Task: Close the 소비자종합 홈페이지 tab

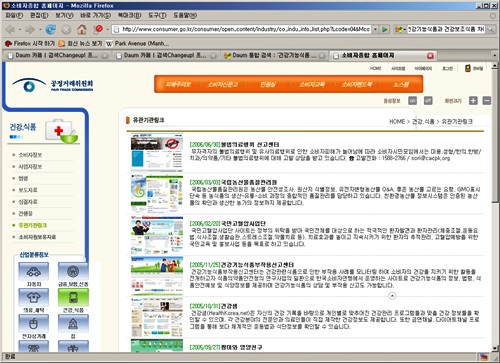Action: click(x=430, y=56)
